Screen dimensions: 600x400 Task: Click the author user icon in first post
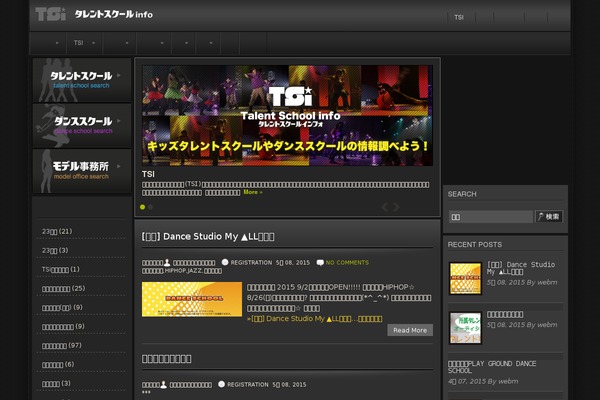click(167, 263)
